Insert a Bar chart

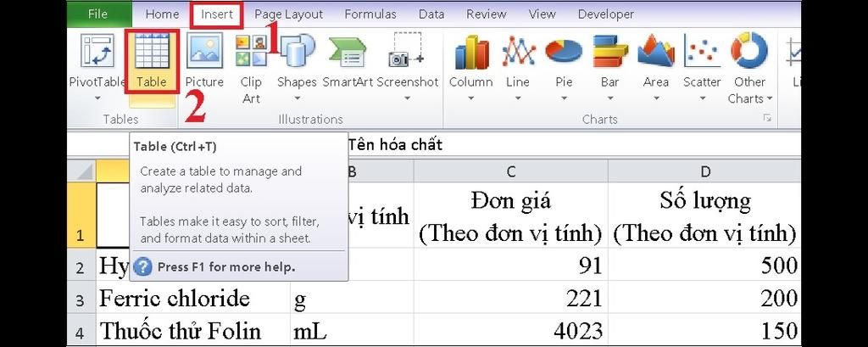tap(609, 61)
